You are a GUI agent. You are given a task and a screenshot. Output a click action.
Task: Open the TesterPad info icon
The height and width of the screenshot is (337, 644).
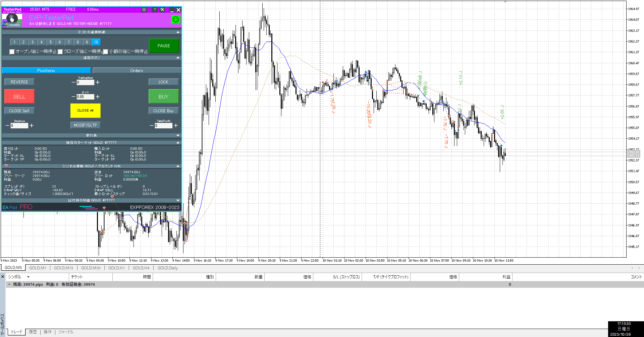(x=144, y=10)
